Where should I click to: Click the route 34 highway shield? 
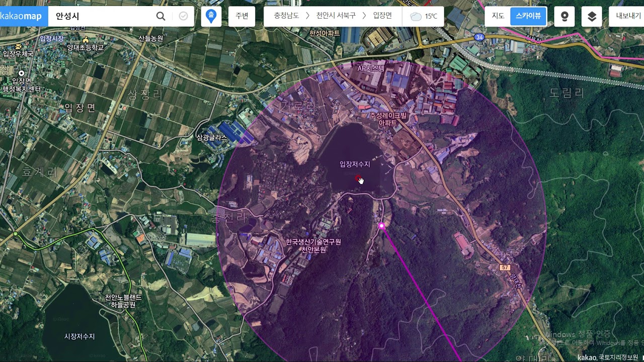(479, 38)
